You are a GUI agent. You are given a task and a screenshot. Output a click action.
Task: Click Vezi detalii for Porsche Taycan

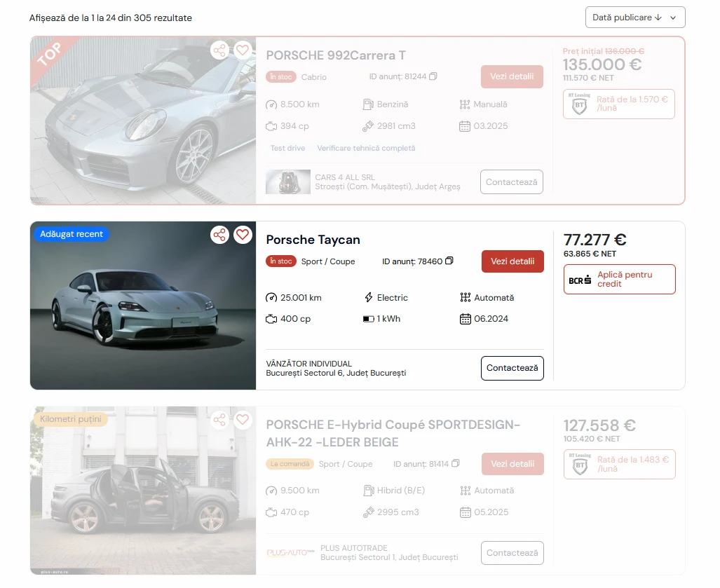pos(512,261)
